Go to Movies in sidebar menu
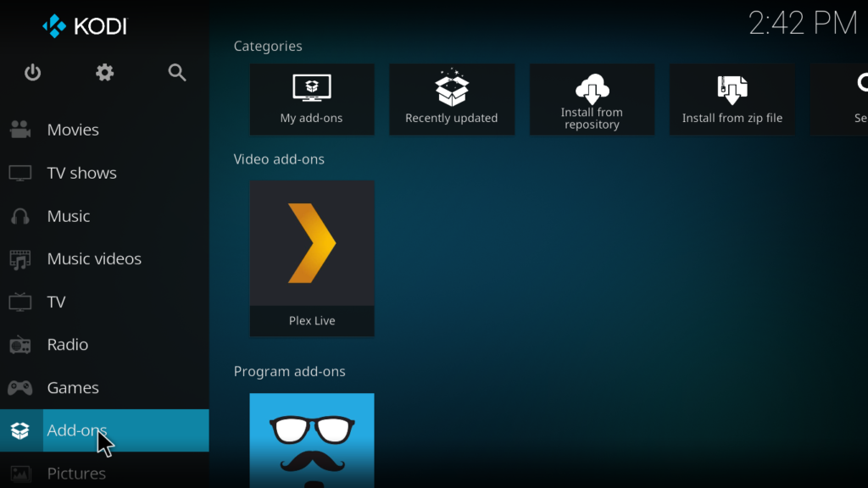The image size is (868, 488). [x=73, y=130]
